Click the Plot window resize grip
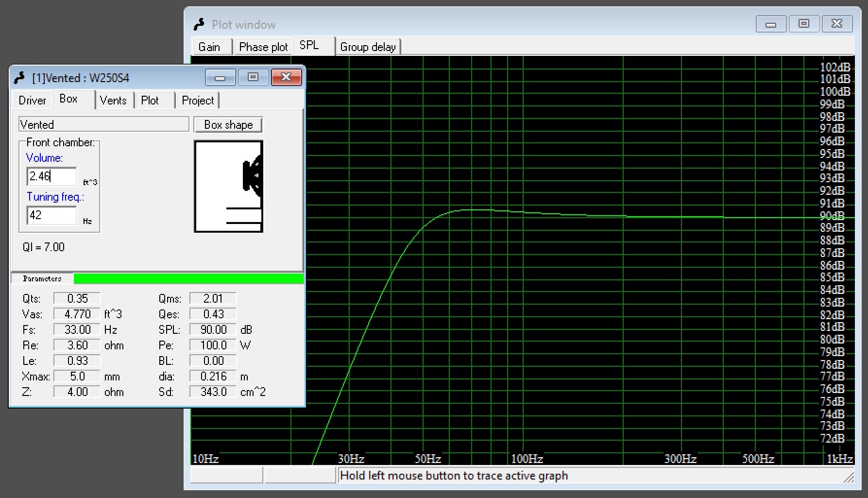The height and width of the screenshot is (498, 868). click(x=849, y=478)
